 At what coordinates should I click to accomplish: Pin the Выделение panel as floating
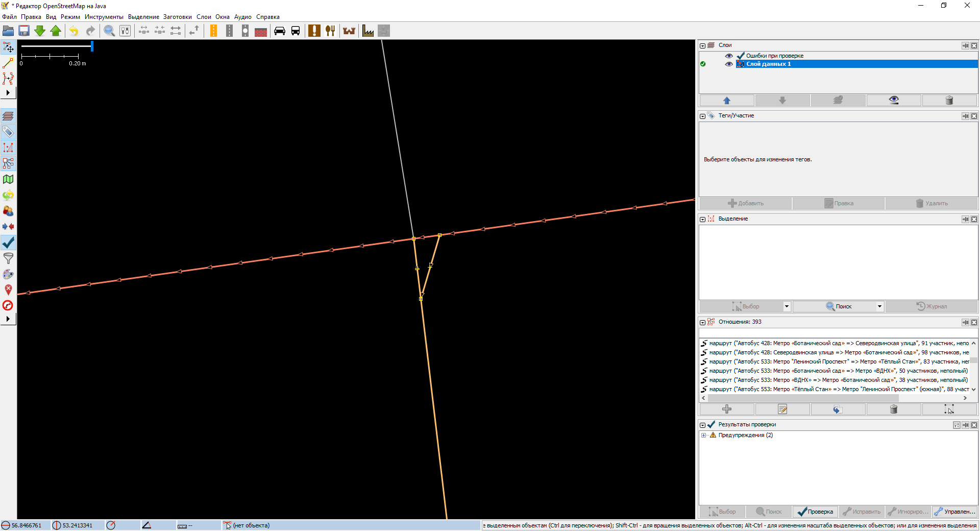point(965,219)
